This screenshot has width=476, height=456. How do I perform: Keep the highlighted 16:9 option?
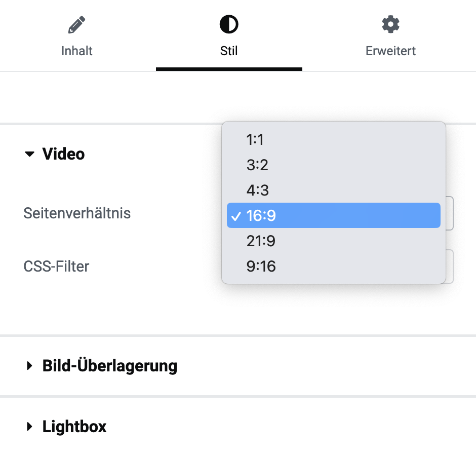tap(334, 215)
